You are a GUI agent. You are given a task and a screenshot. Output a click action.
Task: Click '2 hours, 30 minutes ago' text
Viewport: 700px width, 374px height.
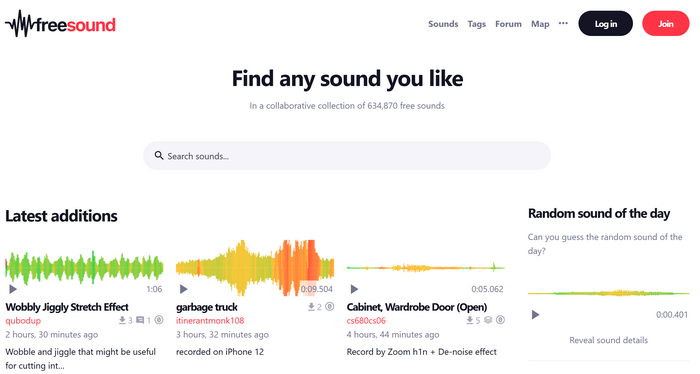point(52,335)
